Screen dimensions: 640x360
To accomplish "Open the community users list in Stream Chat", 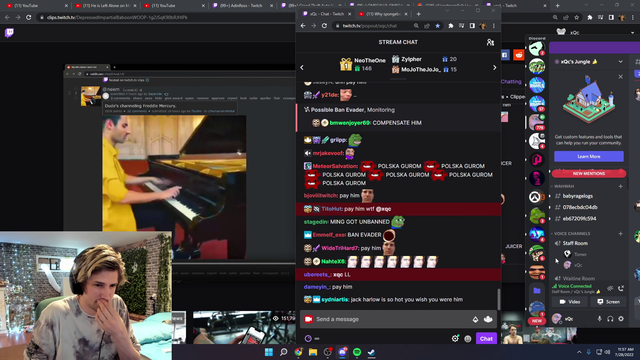I will tap(490, 42).
